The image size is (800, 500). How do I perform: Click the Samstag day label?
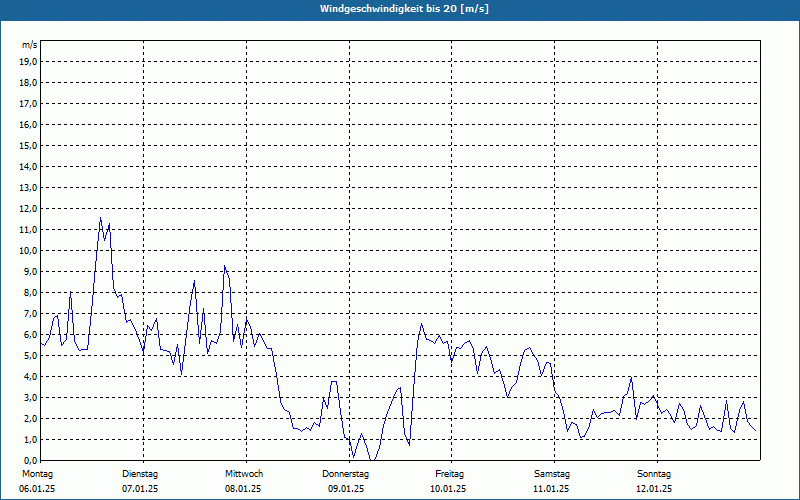[x=552, y=474]
